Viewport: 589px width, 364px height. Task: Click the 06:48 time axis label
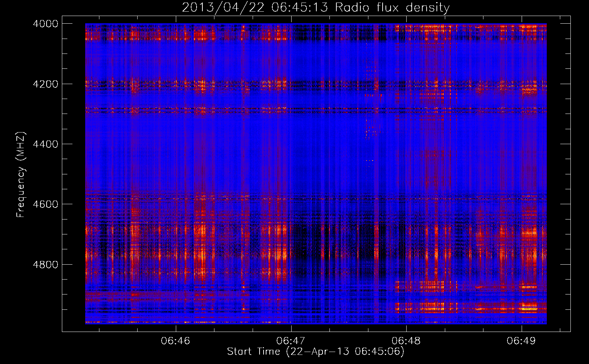click(406, 341)
